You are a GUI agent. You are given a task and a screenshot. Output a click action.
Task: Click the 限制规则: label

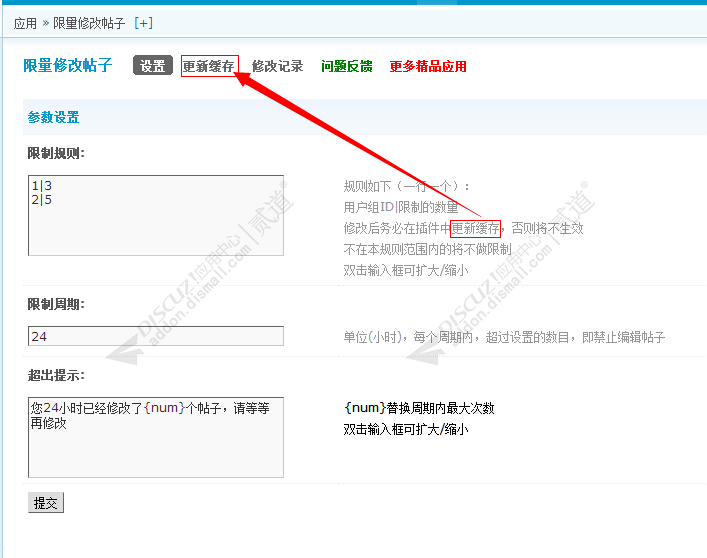coord(56,153)
